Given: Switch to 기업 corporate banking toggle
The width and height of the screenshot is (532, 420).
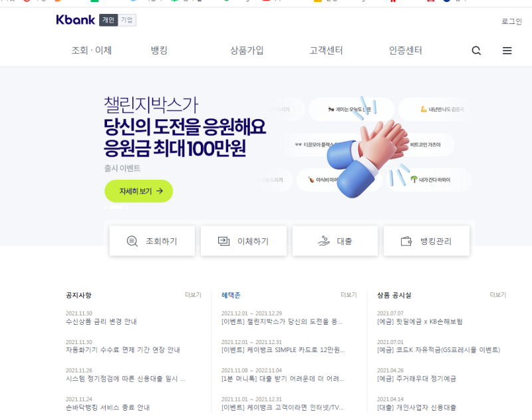Looking at the screenshot, I should click(127, 20).
